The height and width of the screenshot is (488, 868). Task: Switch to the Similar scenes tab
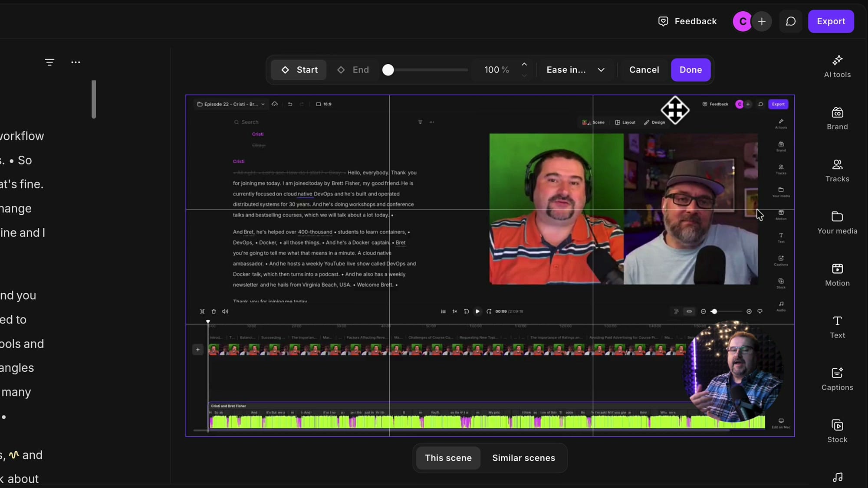[523, 458]
